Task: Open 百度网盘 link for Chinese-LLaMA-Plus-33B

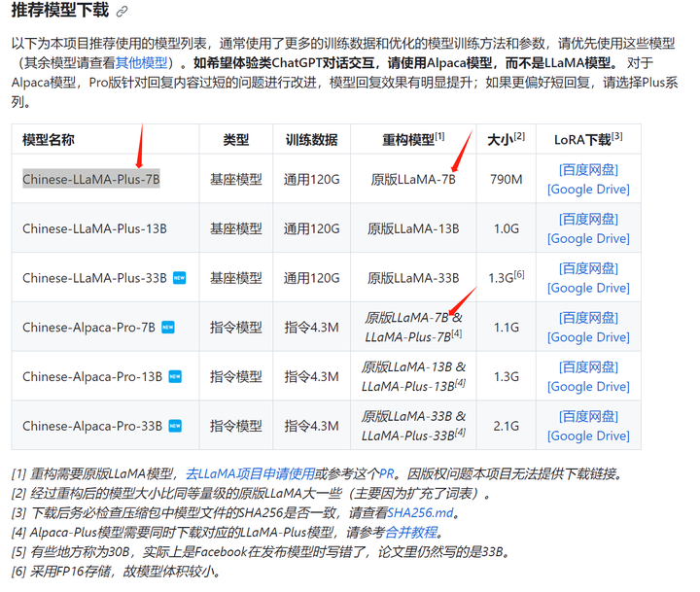Action: pos(588,268)
